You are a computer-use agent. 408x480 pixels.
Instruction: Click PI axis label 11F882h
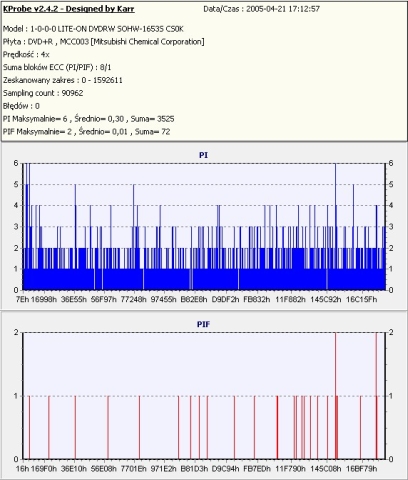click(x=290, y=299)
